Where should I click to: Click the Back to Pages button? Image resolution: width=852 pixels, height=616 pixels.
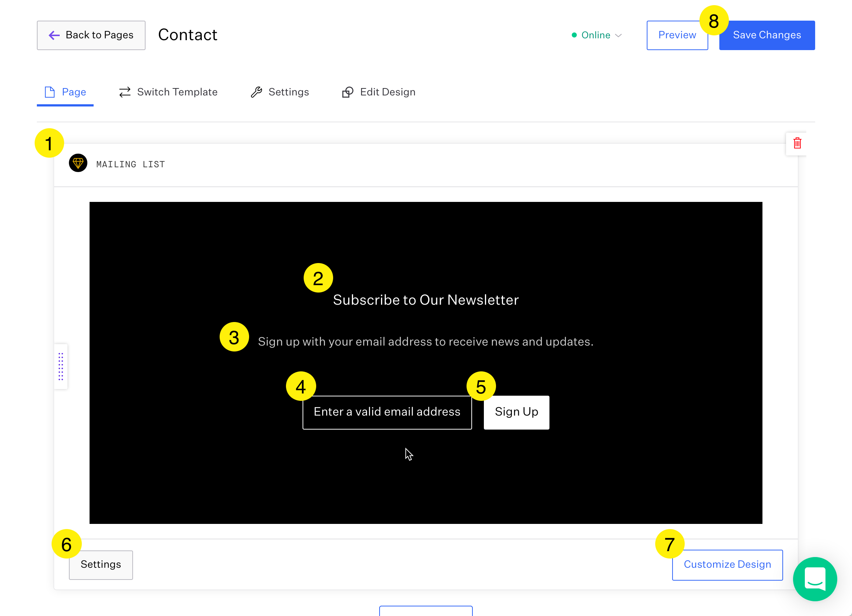coord(91,35)
